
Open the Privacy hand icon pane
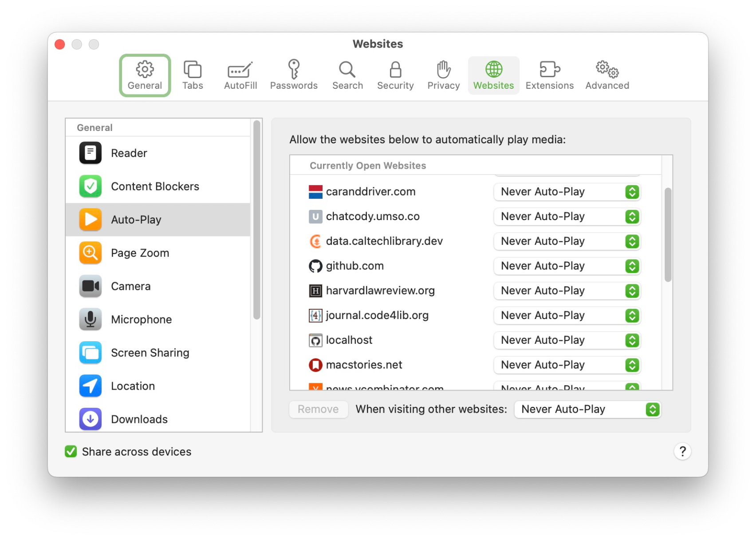pos(443,75)
